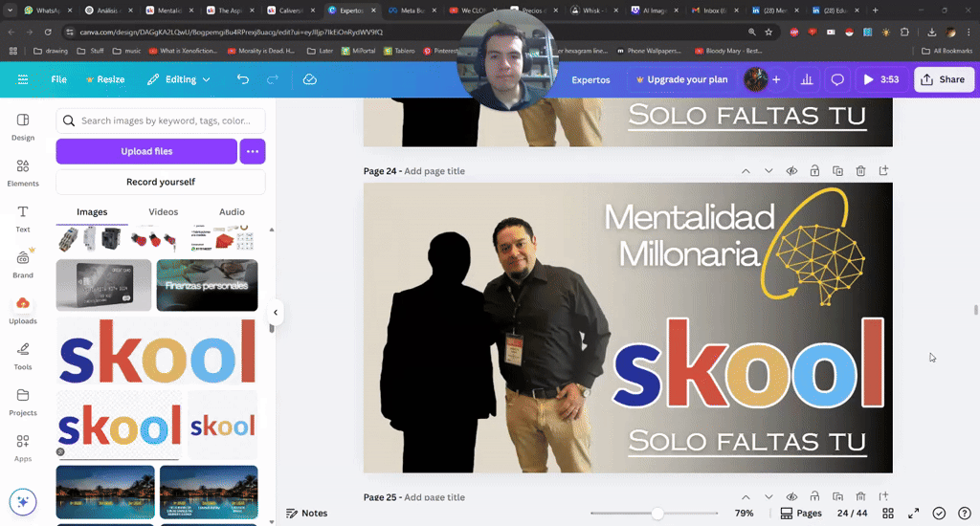Switch to the Videos tab

point(163,211)
